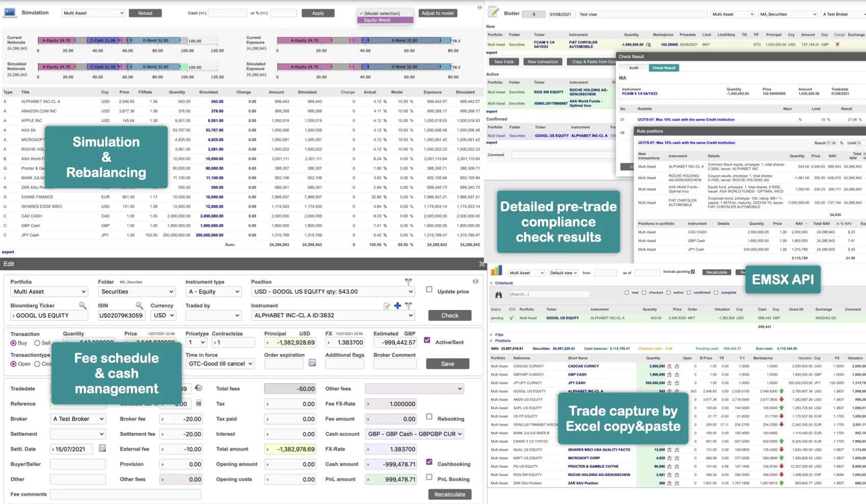Close the Edit panel with X icon

(482, 264)
